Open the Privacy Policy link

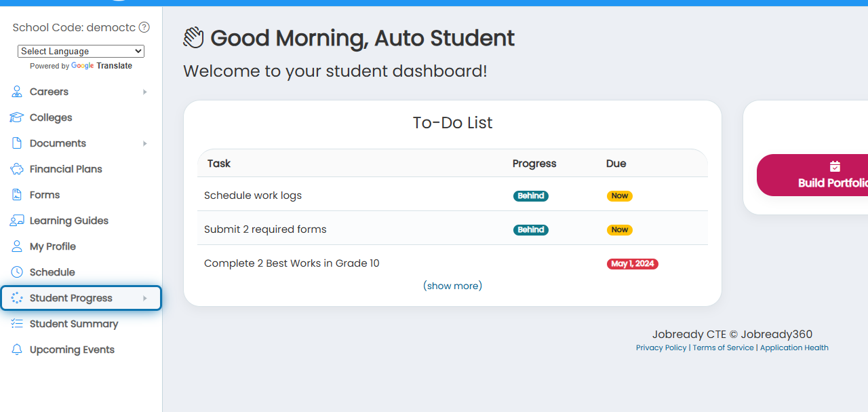661,348
